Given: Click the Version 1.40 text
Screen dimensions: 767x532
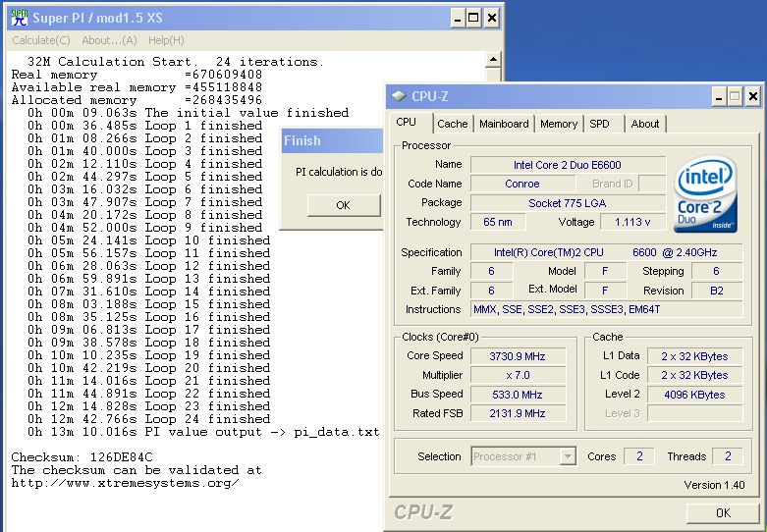Looking at the screenshot, I should (714, 485).
